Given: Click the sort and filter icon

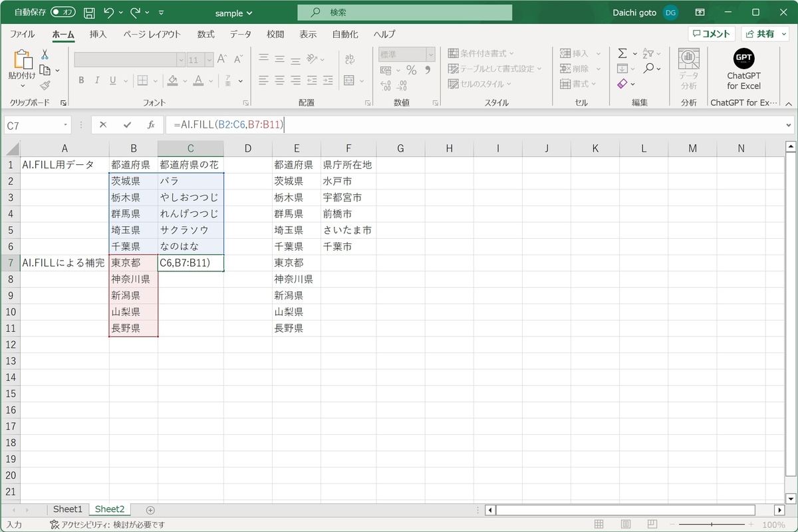Looking at the screenshot, I should tap(648, 53).
